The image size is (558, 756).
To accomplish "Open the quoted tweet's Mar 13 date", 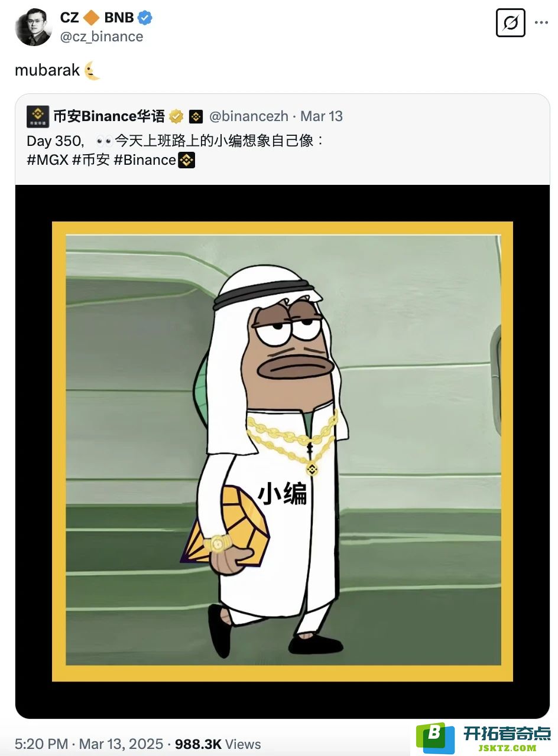I will click(x=322, y=116).
